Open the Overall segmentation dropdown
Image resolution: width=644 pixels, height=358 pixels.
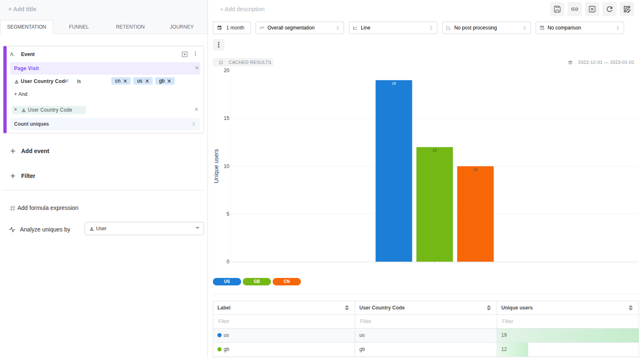[300, 28]
